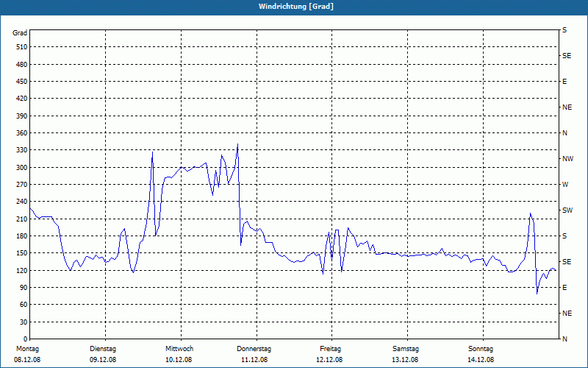Select the '150' axis value

point(22,253)
